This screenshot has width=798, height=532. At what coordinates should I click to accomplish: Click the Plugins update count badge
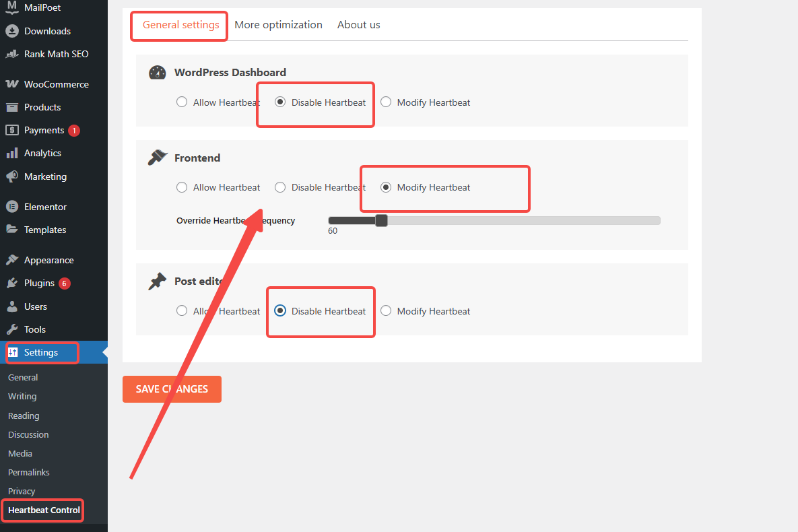click(x=65, y=284)
